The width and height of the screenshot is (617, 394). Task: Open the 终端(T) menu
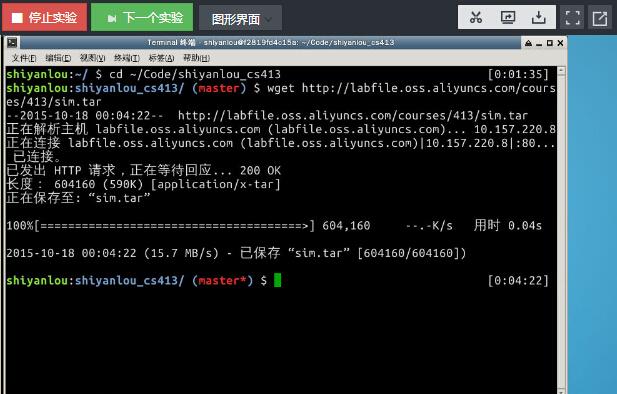pyautogui.click(x=127, y=58)
